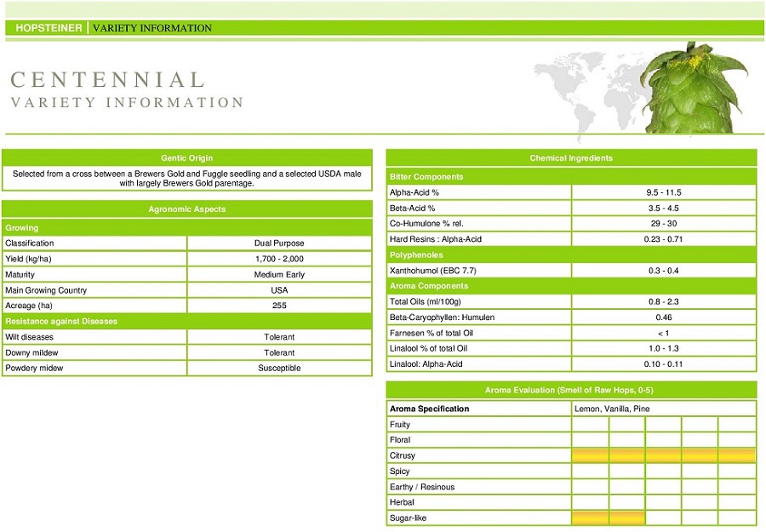Select the Agronomic Aspects section header
The width and height of the screenshot is (766, 532).
coord(187,209)
